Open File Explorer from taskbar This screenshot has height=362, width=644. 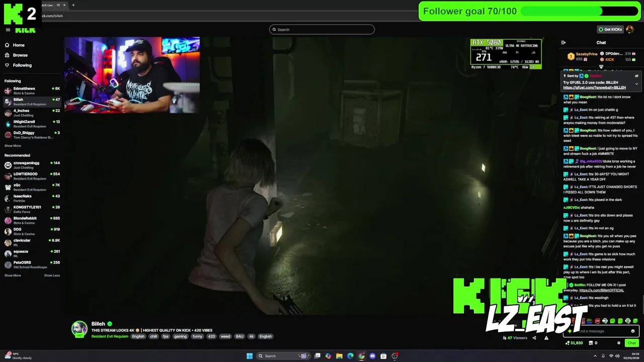pyautogui.click(x=339, y=356)
